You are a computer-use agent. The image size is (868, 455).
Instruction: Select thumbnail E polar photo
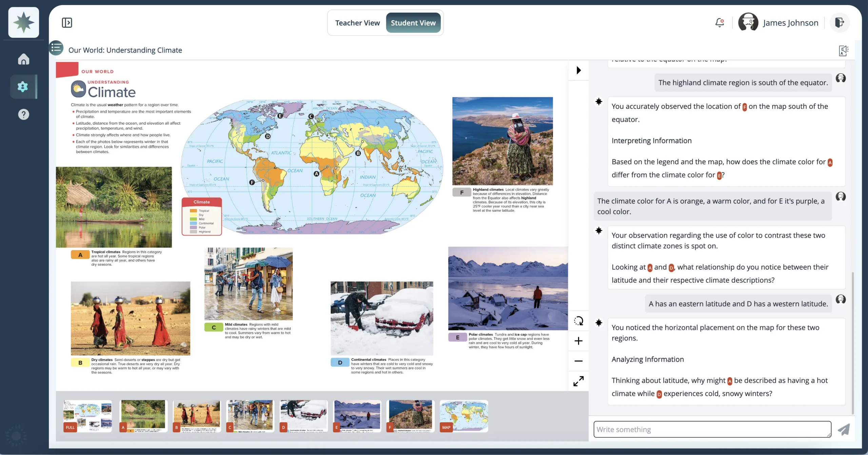(x=357, y=416)
